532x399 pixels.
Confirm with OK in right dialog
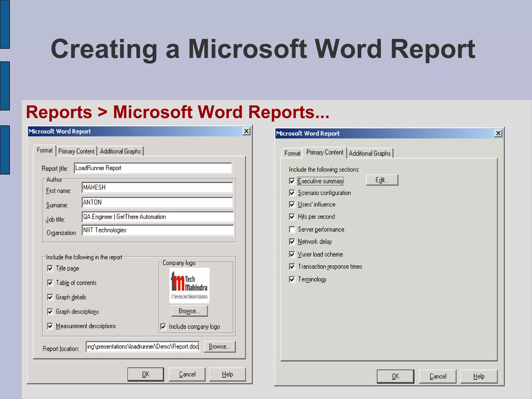(395, 376)
